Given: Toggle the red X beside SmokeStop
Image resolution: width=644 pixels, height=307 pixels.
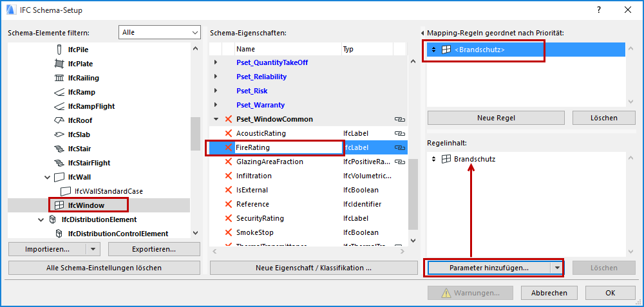Looking at the screenshot, I should 227,232.
